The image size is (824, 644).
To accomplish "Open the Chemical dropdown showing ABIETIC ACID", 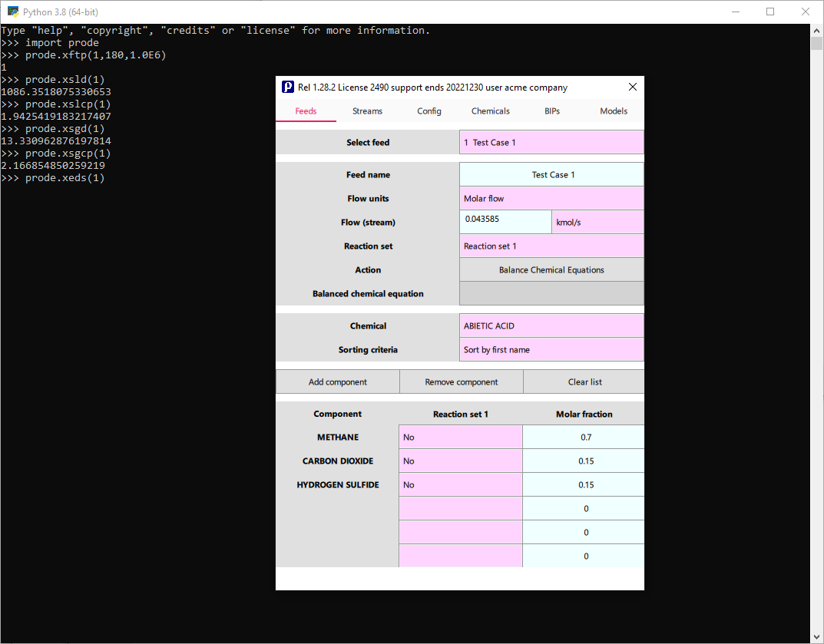I will click(551, 325).
